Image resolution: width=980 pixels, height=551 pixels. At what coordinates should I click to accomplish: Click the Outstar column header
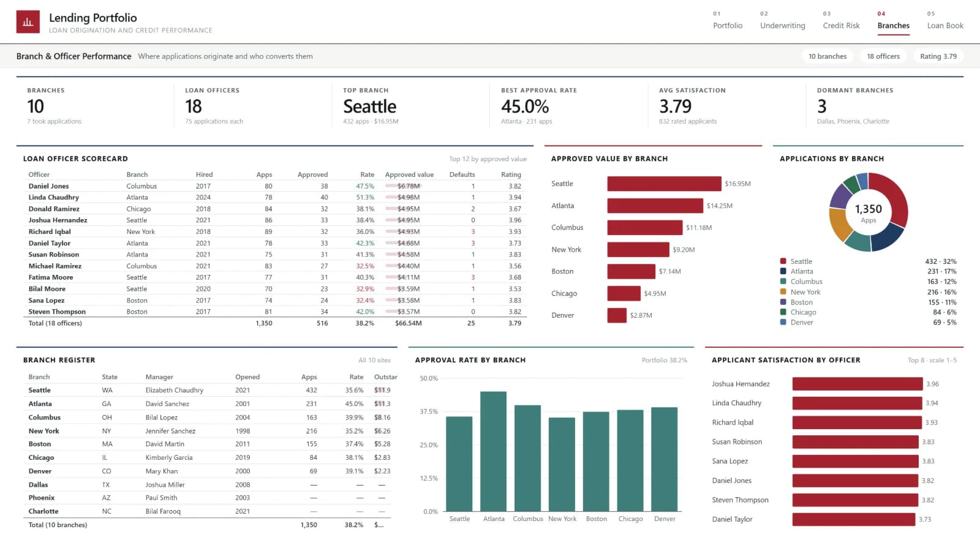(386, 377)
